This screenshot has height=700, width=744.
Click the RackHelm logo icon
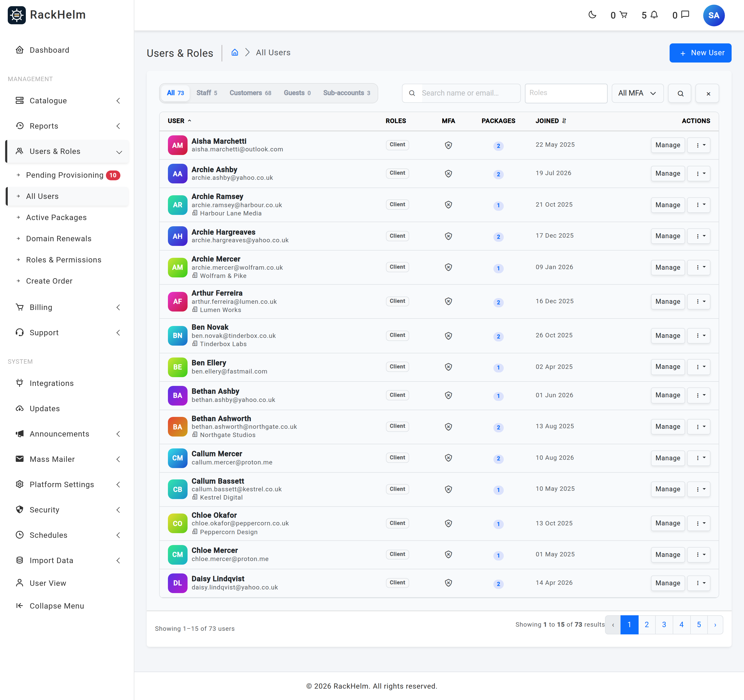pos(17,15)
